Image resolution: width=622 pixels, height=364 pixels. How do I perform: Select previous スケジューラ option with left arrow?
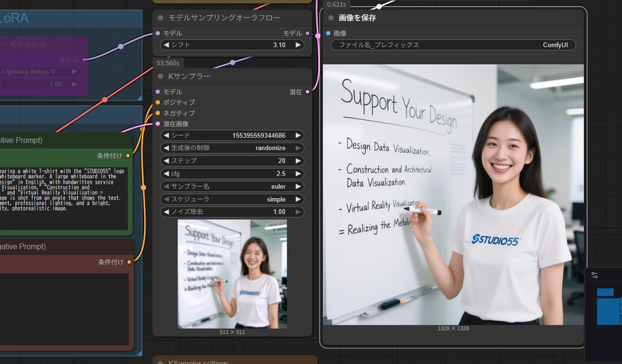coord(166,199)
